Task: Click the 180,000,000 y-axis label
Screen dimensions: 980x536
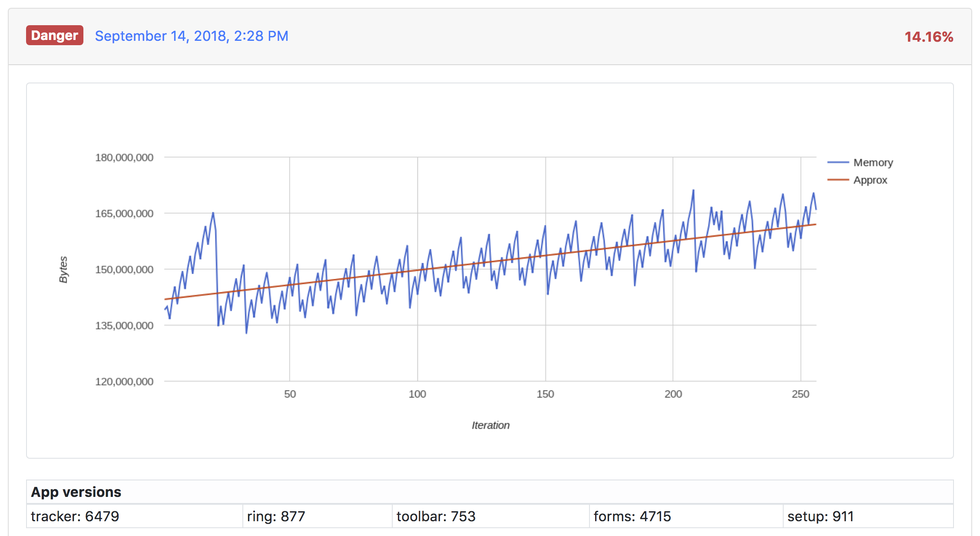Action: (124, 158)
